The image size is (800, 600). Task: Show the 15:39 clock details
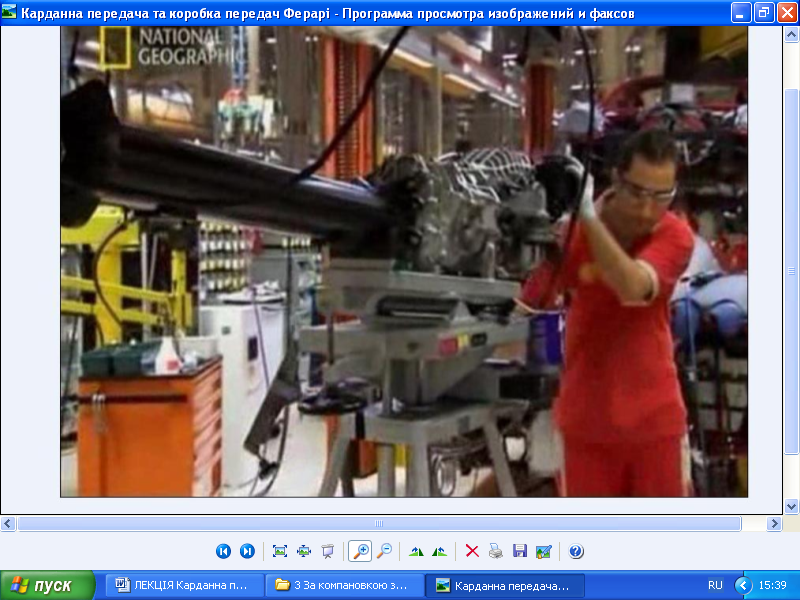pos(772,585)
